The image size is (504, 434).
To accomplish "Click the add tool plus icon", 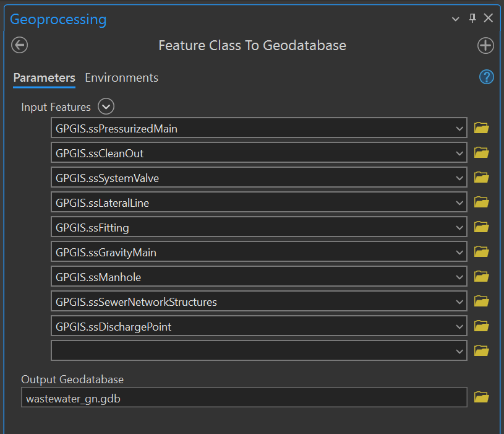I will point(485,45).
